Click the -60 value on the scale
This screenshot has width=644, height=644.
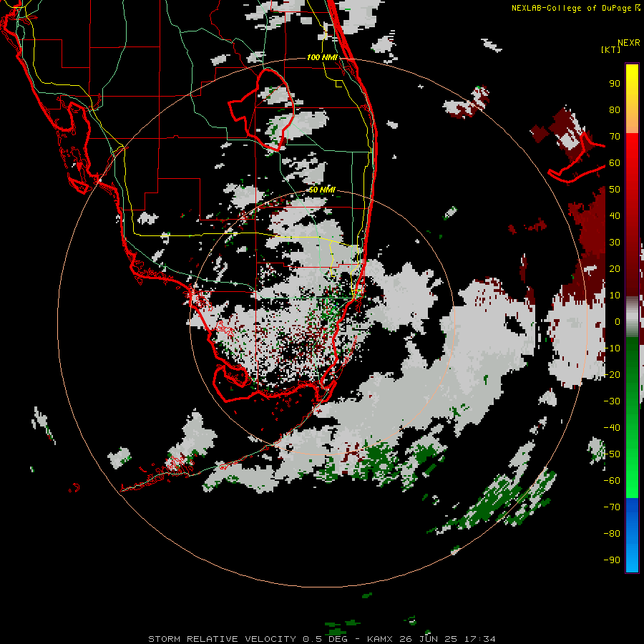pyautogui.click(x=612, y=481)
